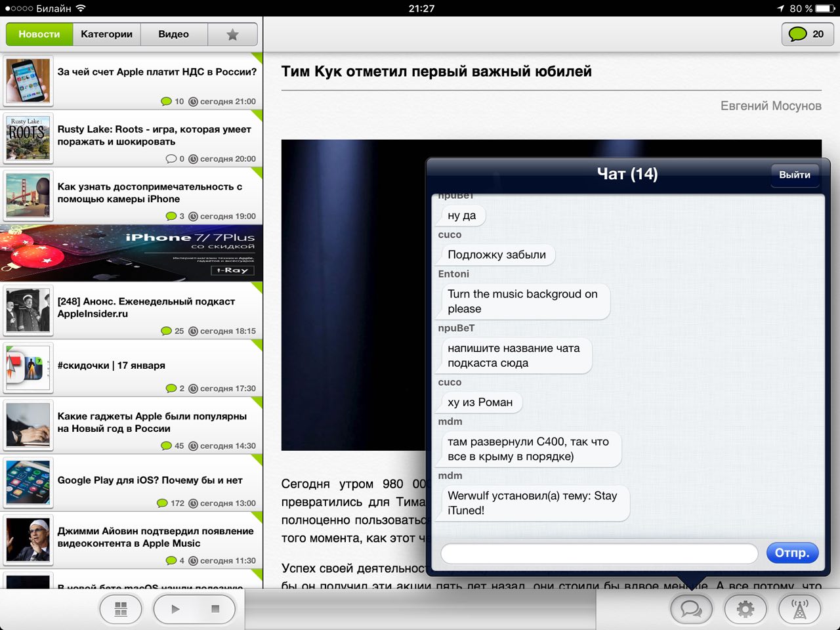Open the favorites star tab

[x=232, y=34]
